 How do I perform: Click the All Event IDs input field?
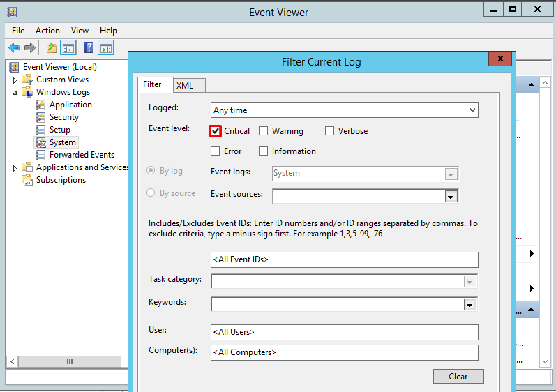tap(345, 259)
